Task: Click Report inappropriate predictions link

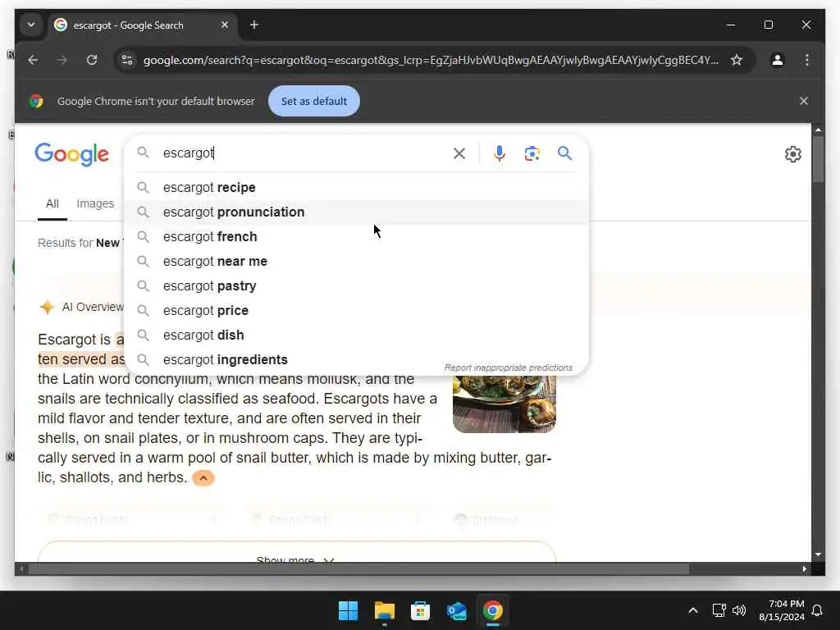Action: click(x=509, y=367)
